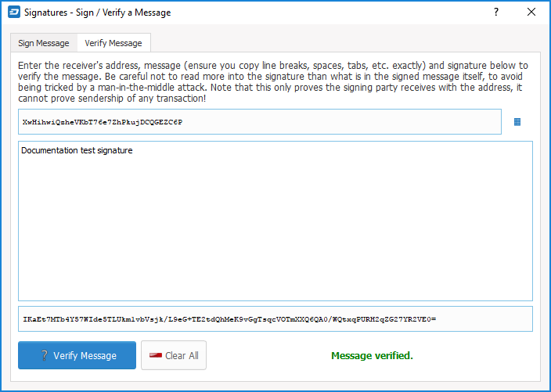Click the Dash logo in the title bar
Viewport: 551px width, 392px height.
tap(14, 13)
